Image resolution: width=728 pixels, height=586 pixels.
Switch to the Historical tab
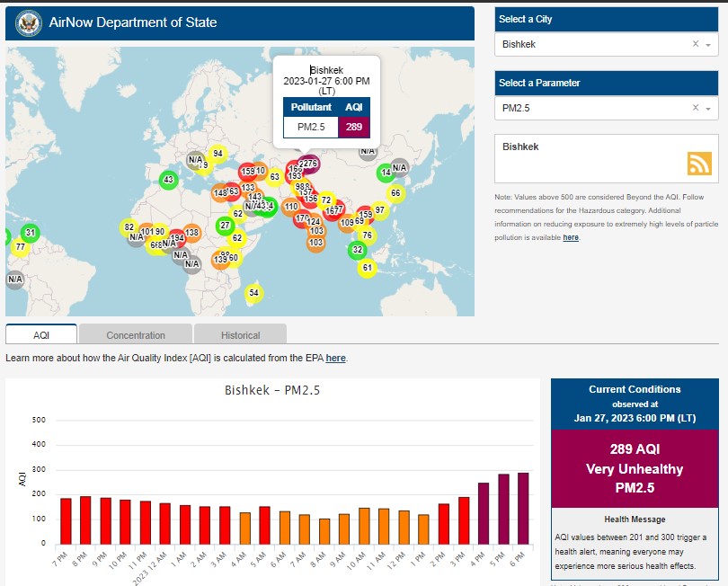(x=240, y=335)
